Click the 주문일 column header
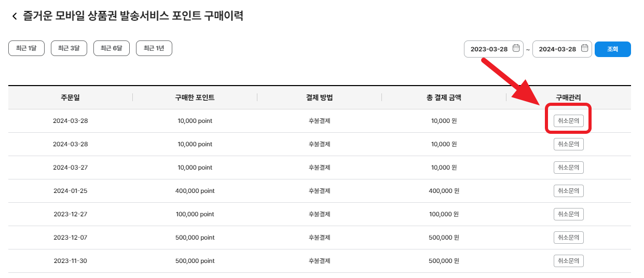 coord(70,98)
